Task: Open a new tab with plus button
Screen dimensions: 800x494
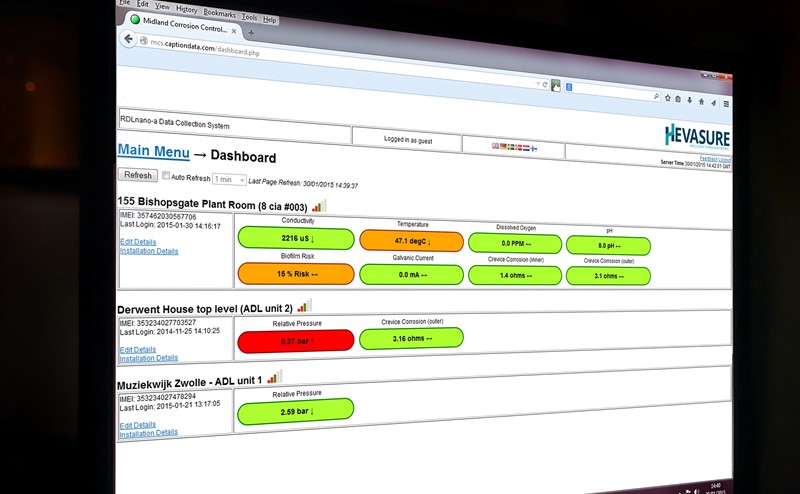Action: (x=250, y=31)
